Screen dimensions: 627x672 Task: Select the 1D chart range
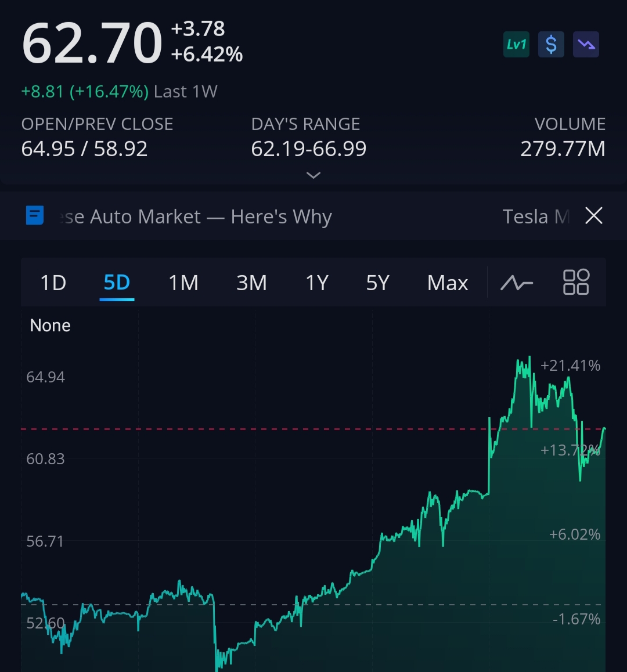click(x=53, y=283)
